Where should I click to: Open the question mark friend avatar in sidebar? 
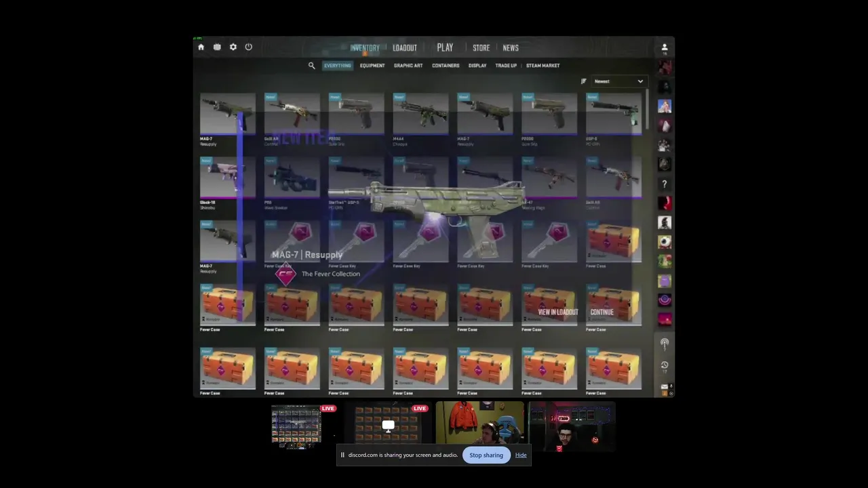coord(665,184)
